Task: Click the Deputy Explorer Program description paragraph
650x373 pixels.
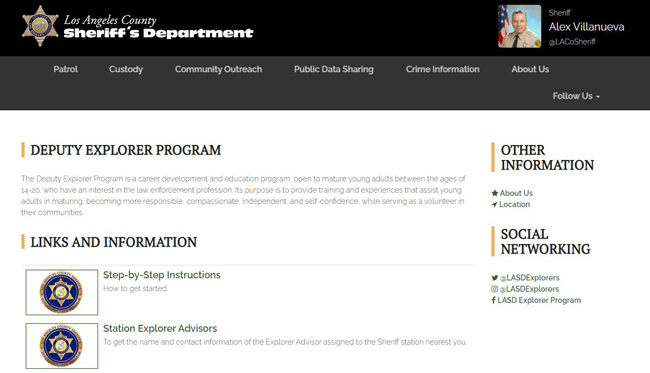Action: tap(243, 196)
